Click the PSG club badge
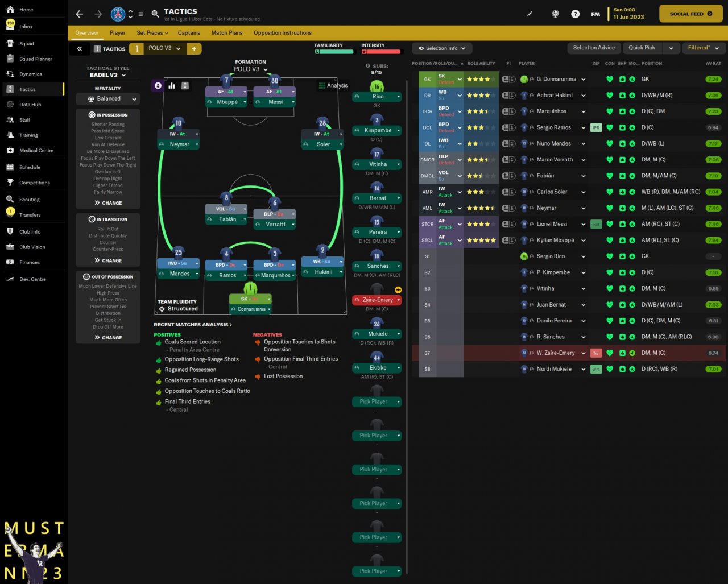 pos(118,14)
